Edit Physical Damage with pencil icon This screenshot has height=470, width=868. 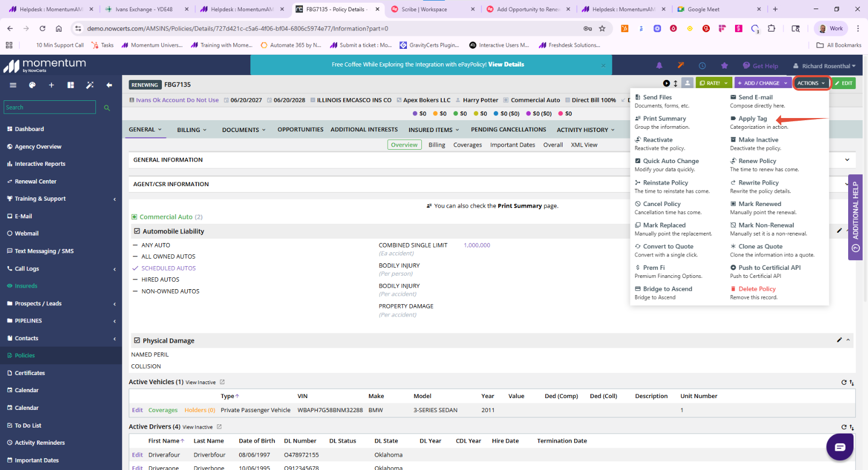(x=839, y=340)
